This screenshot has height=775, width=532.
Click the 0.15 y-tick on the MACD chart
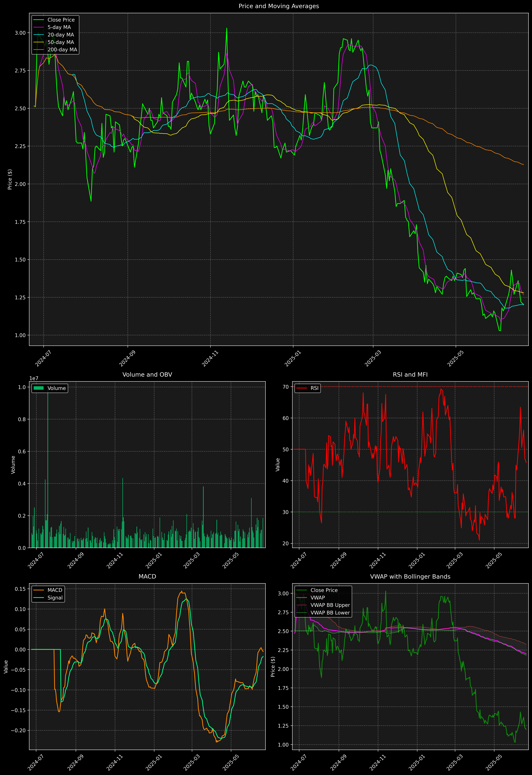(x=20, y=589)
